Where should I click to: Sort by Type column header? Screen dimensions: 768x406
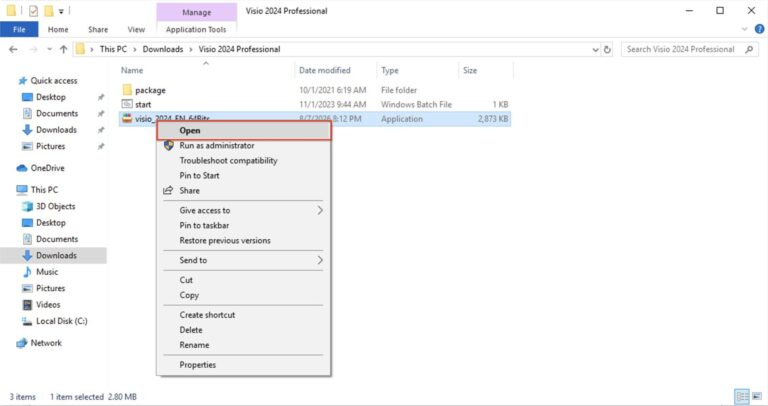pyautogui.click(x=390, y=71)
